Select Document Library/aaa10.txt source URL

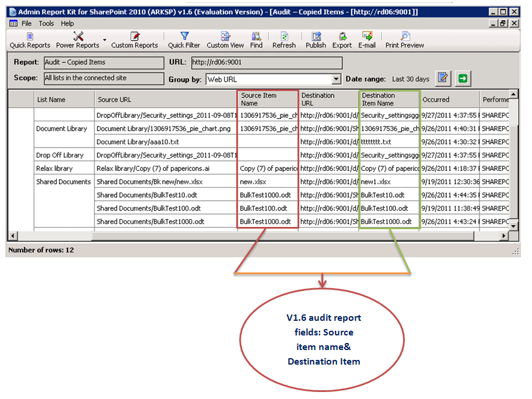pyautogui.click(x=166, y=142)
